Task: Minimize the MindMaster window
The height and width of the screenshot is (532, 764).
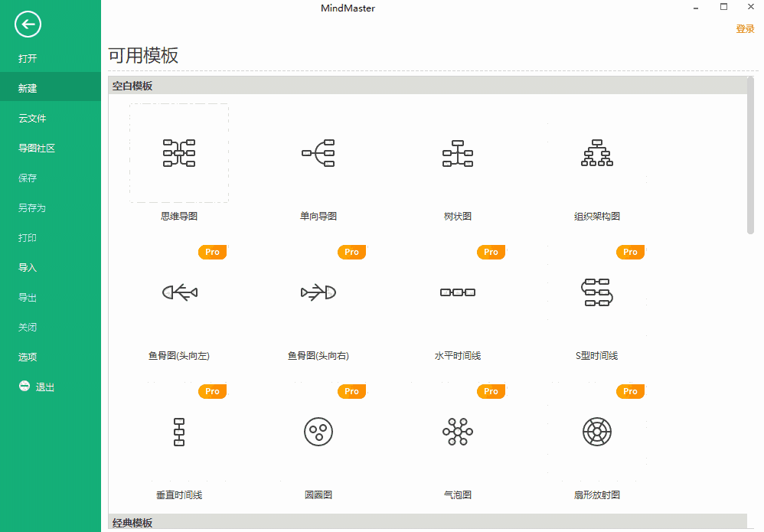Action: [696, 8]
